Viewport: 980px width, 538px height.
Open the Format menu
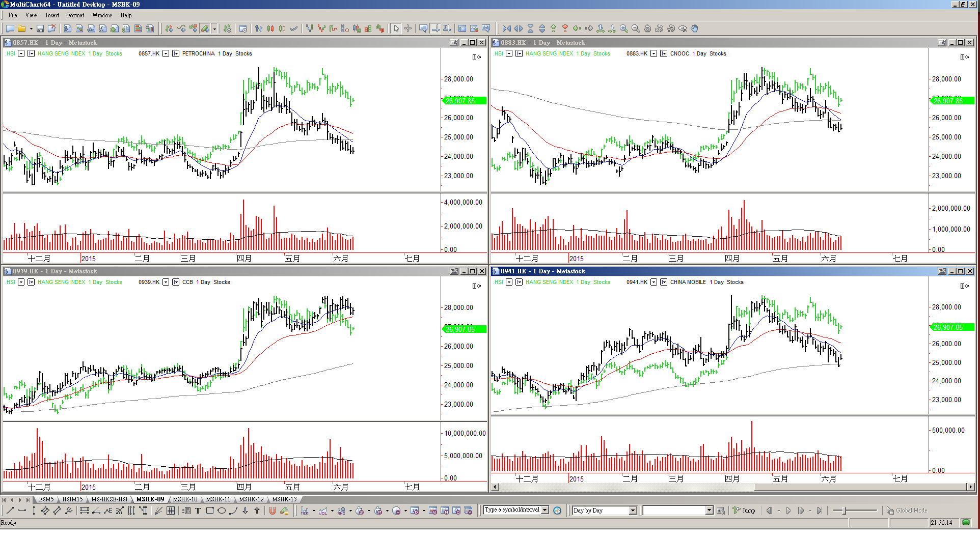coord(75,15)
